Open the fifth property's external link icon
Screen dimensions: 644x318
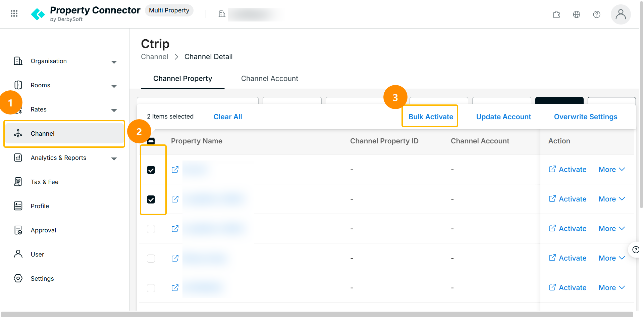[175, 288]
